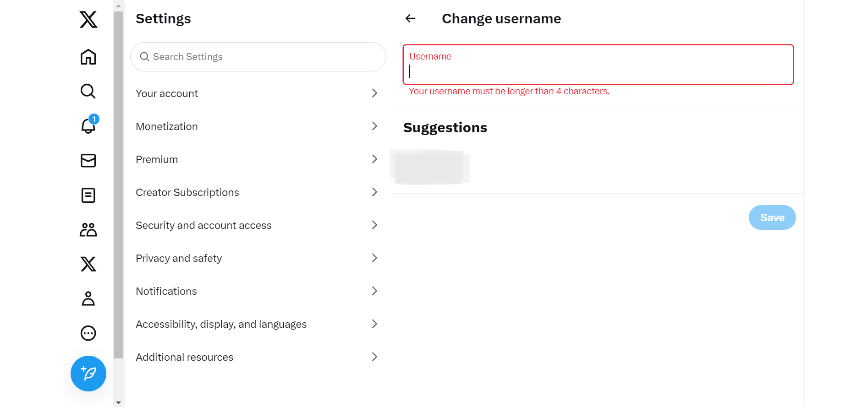The width and height of the screenshot is (868, 407).
Task: Click the compose post button
Action: (x=88, y=374)
